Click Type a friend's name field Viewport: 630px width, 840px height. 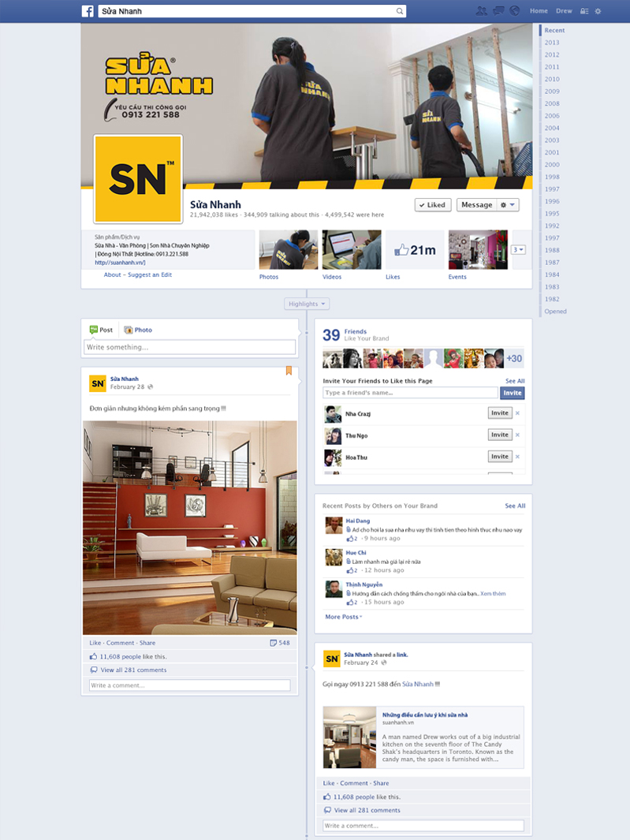point(410,393)
